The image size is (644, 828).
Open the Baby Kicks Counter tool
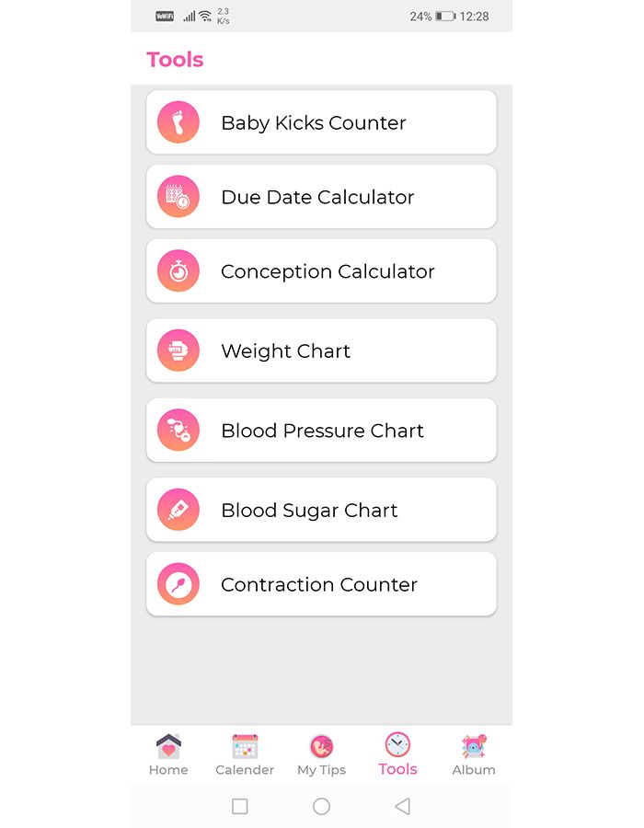point(314,123)
